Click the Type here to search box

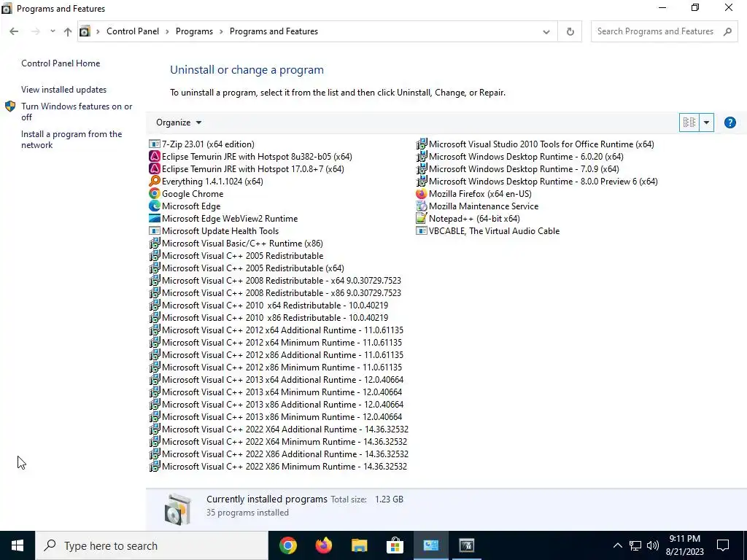click(x=152, y=545)
